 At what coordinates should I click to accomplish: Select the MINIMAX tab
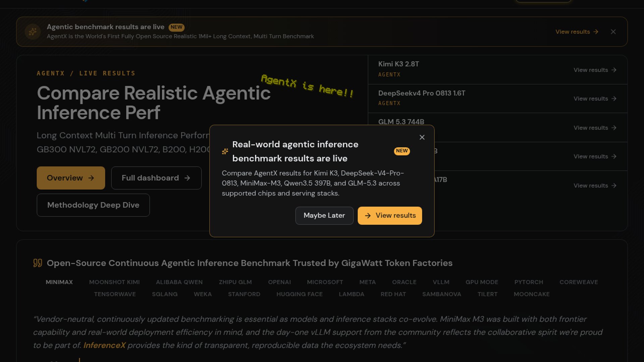pos(59,282)
